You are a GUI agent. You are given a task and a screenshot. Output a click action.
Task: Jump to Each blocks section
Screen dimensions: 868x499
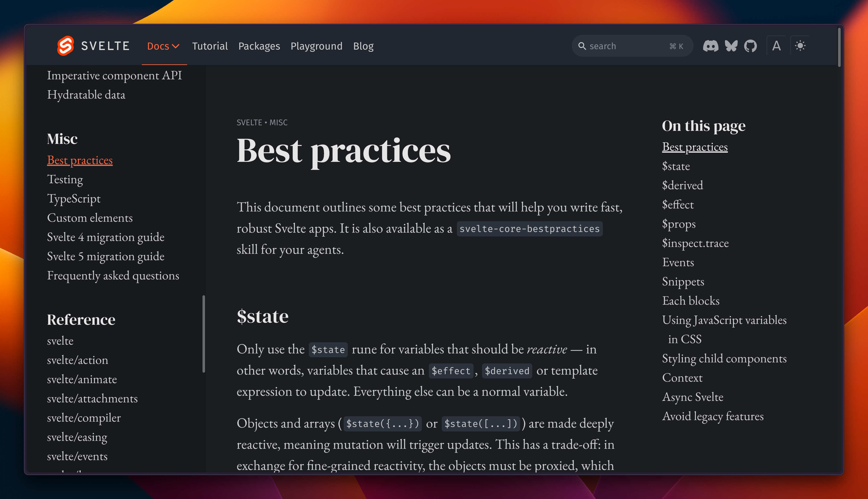tap(691, 301)
